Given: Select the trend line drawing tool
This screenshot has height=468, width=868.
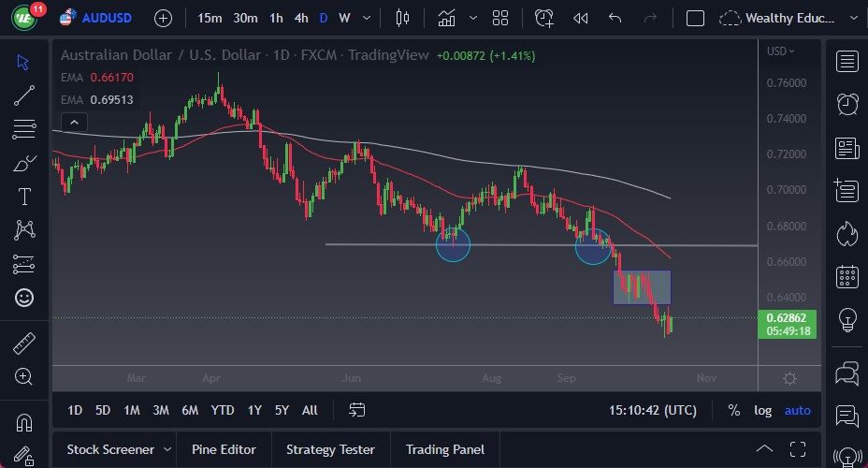Looking at the screenshot, I should click(24, 95).
